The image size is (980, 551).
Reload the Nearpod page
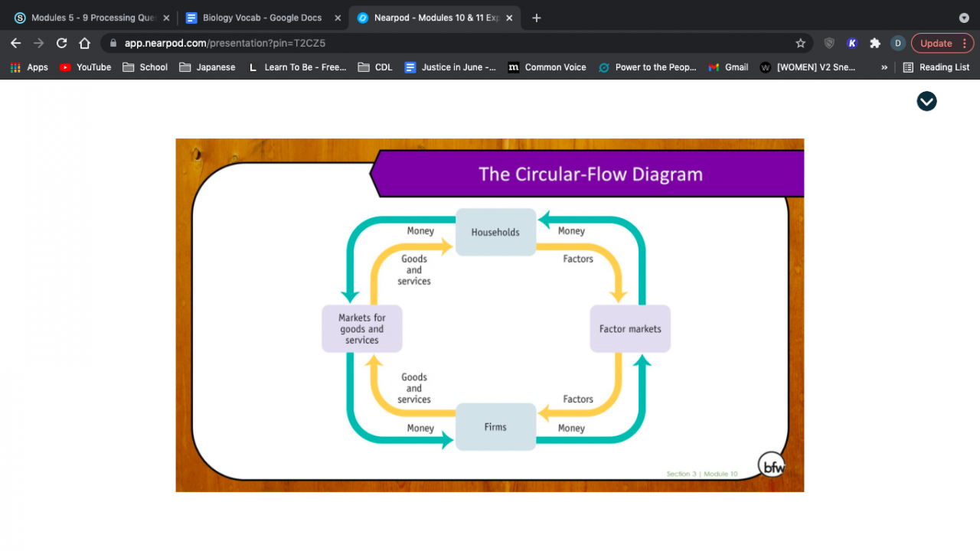[x=61, y=44]
